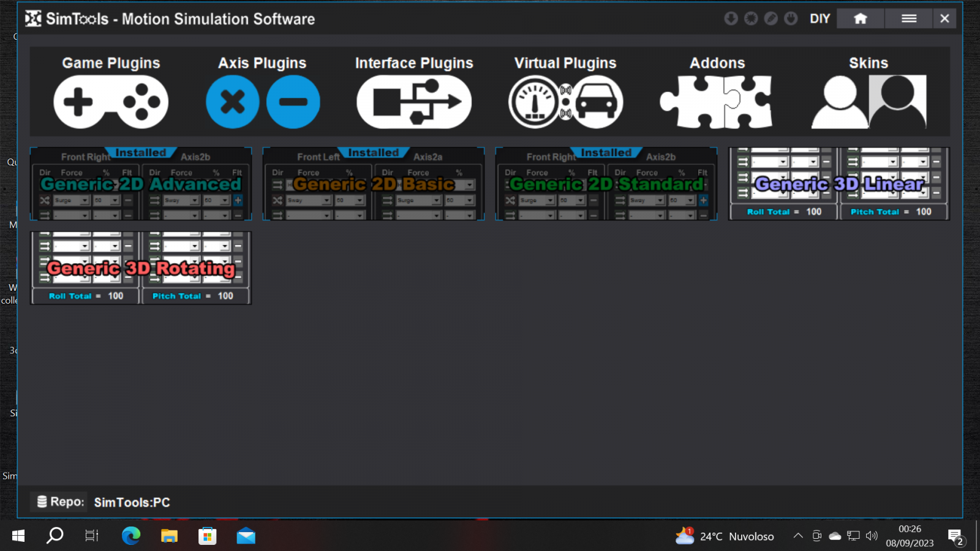Click the power plug icon in the title bar
This screenshot has width=980, height=551.
791,18
